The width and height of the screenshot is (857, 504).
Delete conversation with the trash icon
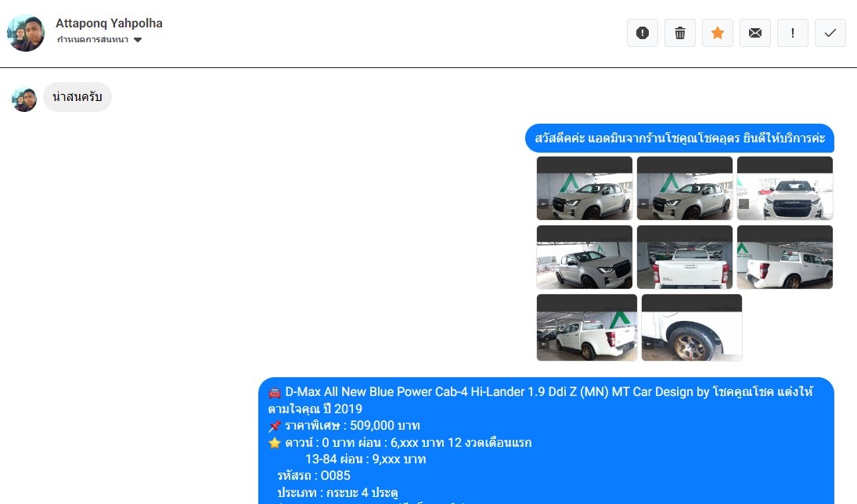pyautogui.click(x=680, y=34)
